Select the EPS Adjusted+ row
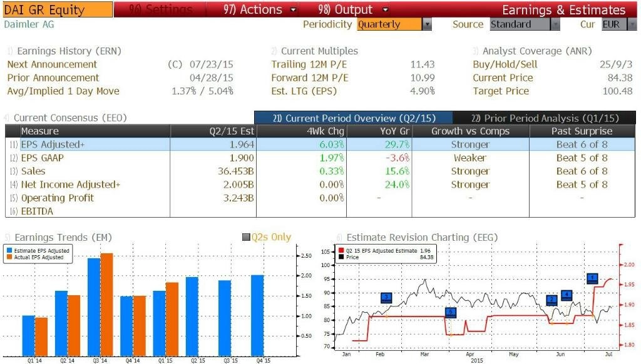The image size is (641, 364). (x=320, y=144)
